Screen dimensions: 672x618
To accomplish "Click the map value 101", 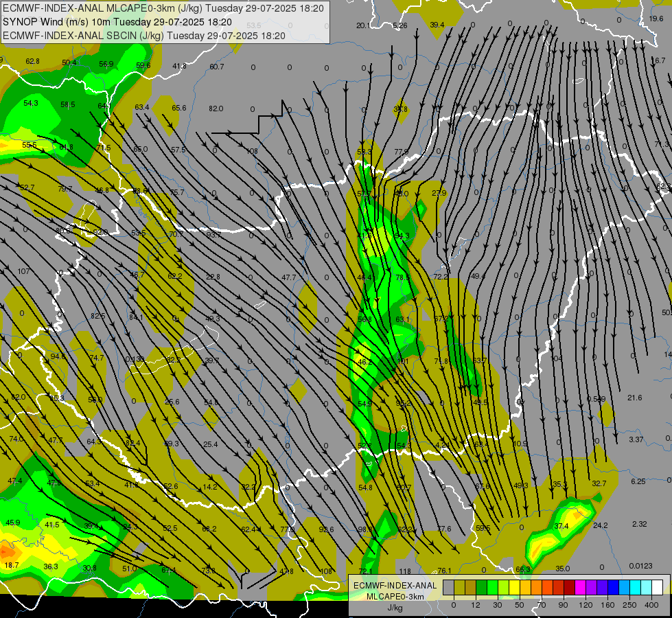I will tap(403, 361).
